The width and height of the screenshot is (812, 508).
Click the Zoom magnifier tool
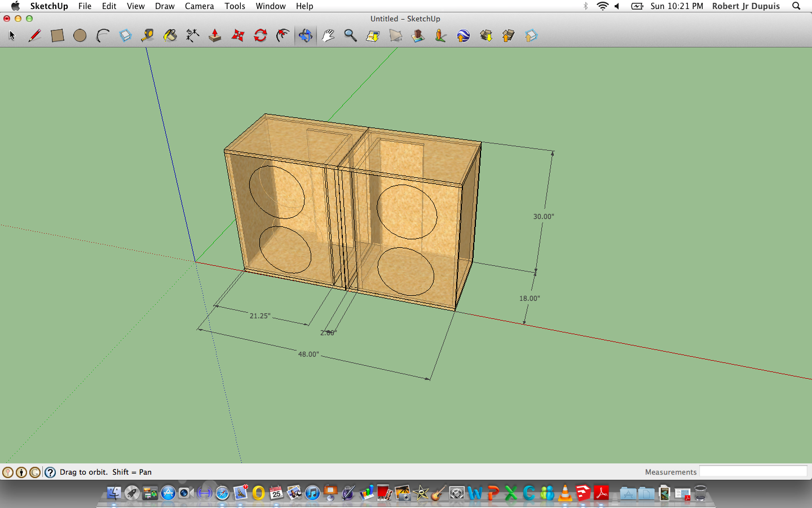pyautogui.click(x=350, y=36)
